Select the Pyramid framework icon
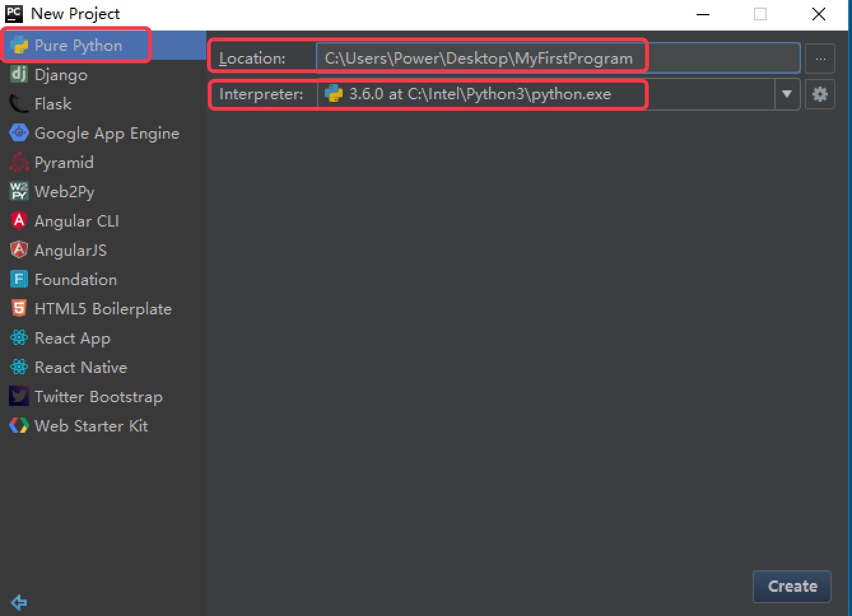Image resolution: width=852 pixels, height=616 pixels. coord(19,162)
